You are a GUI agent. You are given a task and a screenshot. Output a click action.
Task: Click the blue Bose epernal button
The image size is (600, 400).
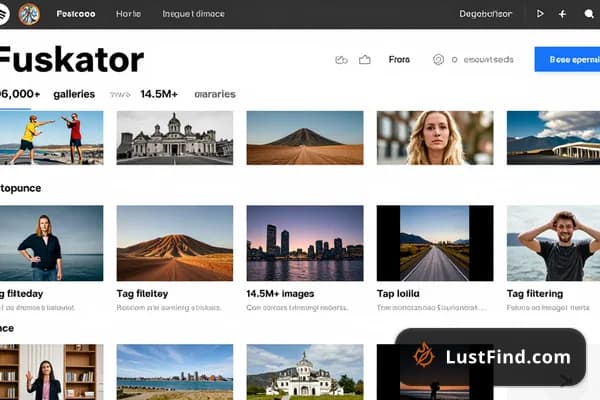[567, 59]
